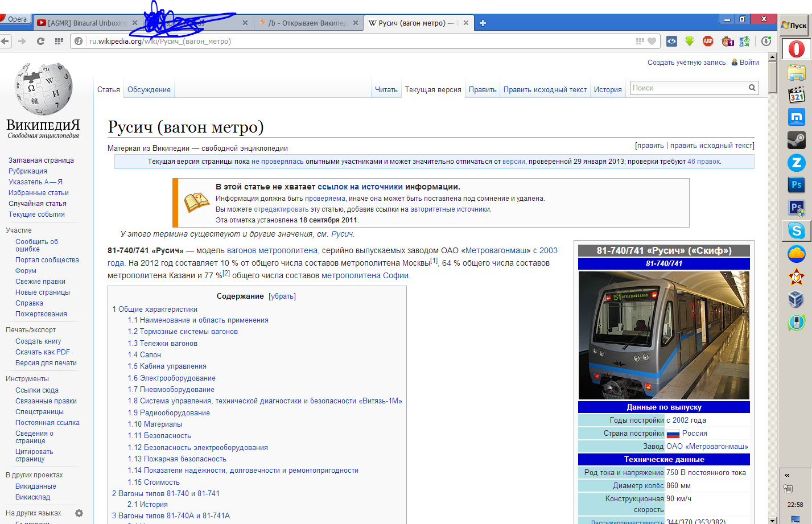Click the Метровагонмаш link in intro paragraph
Viewport: 812px width, 524px height.
(496, 250)
